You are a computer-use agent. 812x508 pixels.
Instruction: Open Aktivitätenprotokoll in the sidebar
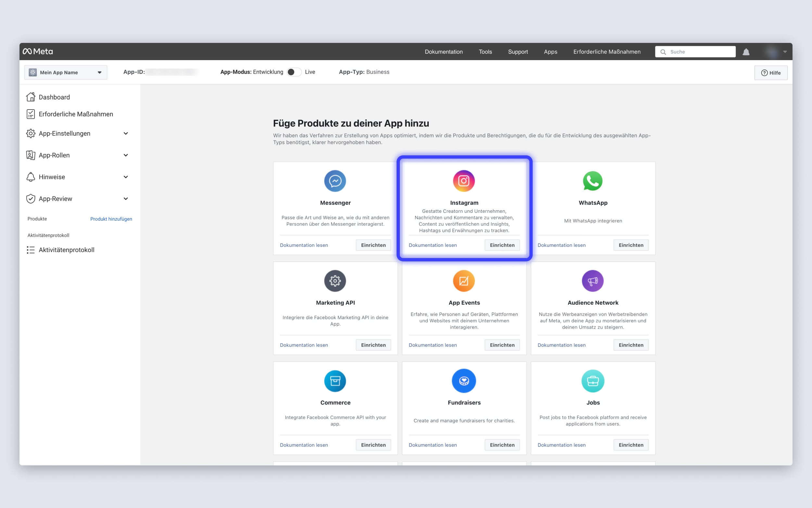tap(67, 250)
